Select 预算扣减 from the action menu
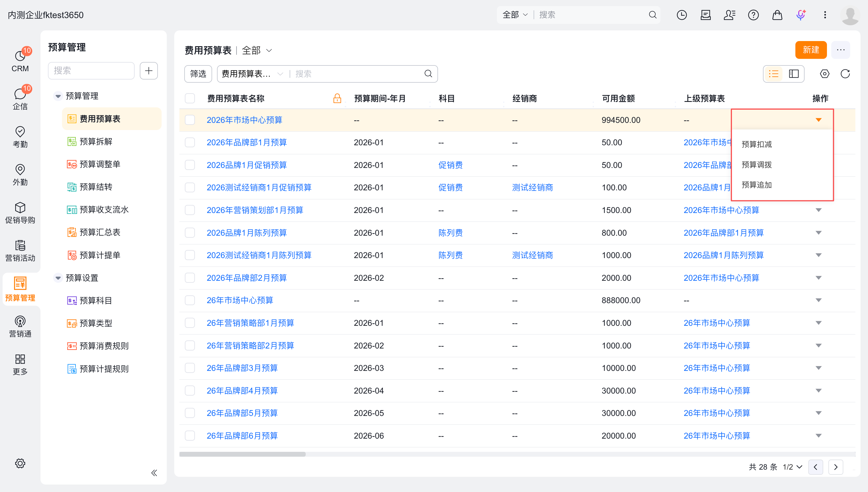The image size is (868, 492). (x=757, y=144)
